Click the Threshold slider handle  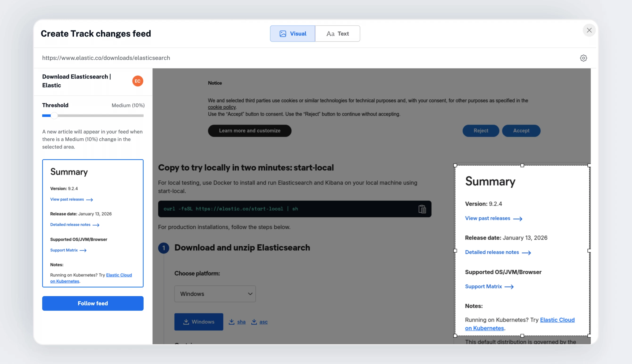[54, 116]
